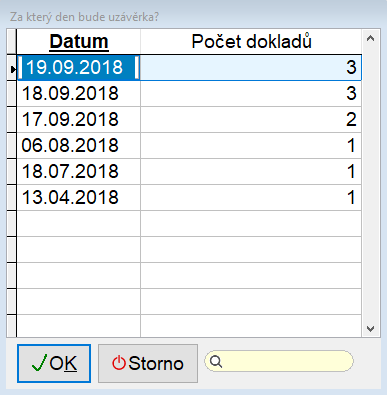
Task: Click document count cell for 18.09.2018
Action: pyautogui.click(x=251, y=93)
